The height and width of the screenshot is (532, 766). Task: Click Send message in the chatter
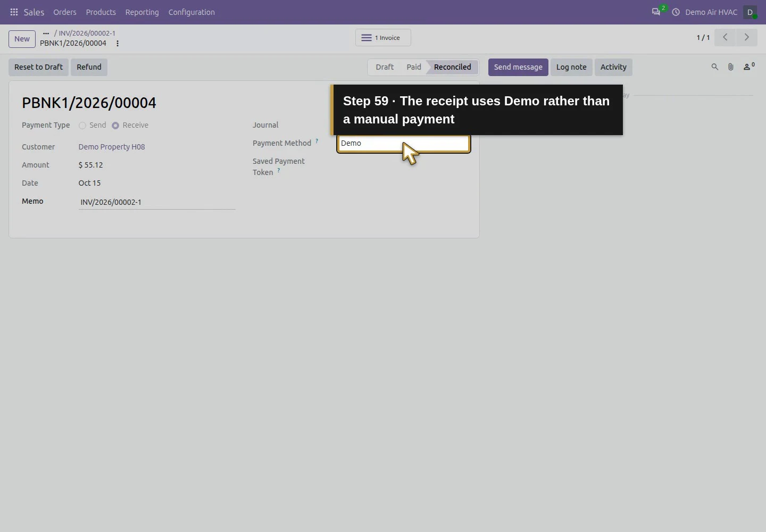click(x=518, y=67)
